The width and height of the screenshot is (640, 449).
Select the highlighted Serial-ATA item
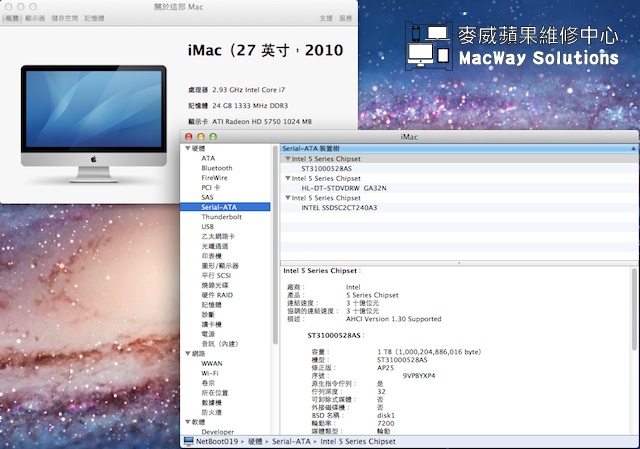point(225,207)
